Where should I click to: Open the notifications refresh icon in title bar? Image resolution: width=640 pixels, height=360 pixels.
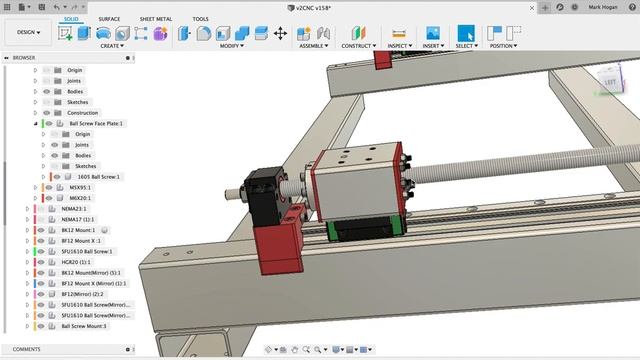[x=560, y=7]
